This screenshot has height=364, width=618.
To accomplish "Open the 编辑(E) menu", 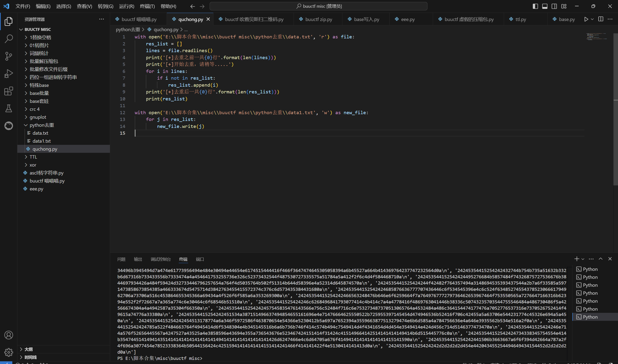I will tap(43, 6).
